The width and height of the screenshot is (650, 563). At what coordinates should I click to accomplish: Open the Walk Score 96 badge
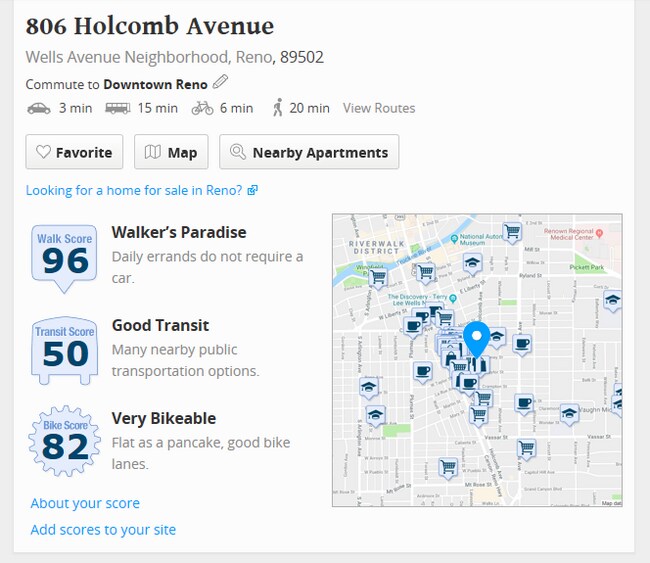(65, 257)
